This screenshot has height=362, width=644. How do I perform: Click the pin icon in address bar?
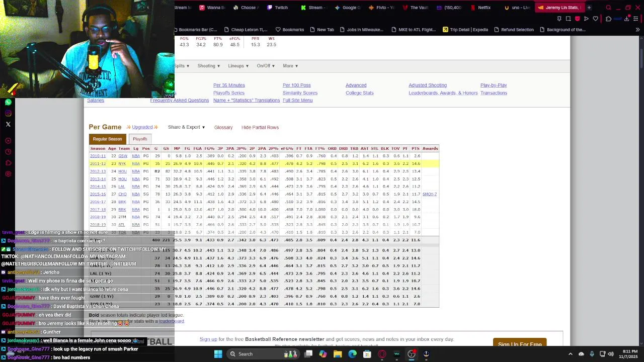click(x=559, y=19)
